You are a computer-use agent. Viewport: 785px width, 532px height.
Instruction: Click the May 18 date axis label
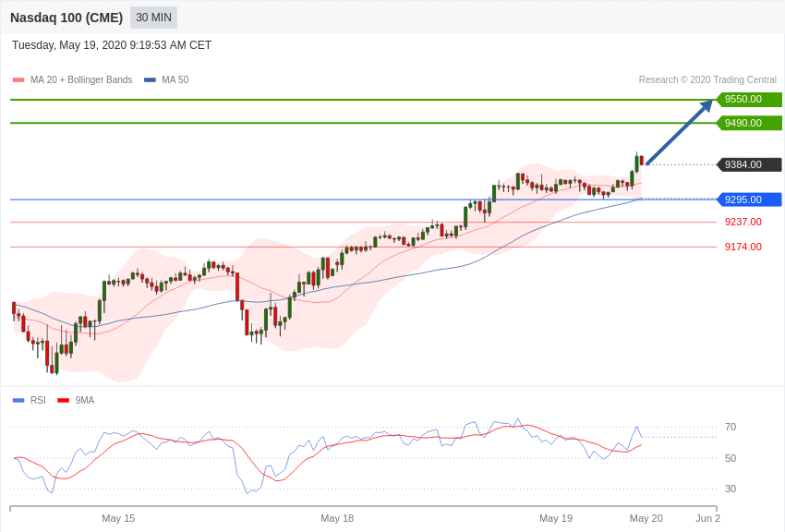[337, 518]
